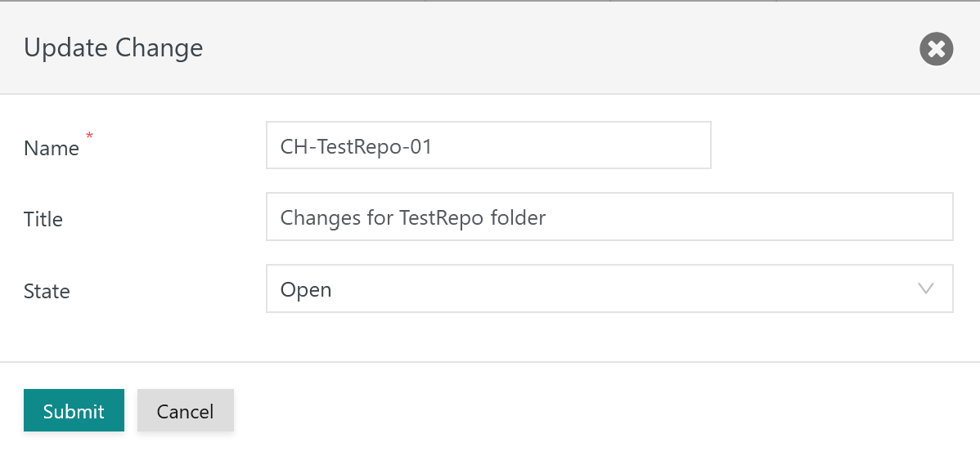Expand the State dropdown arrow
The image size is (980, 456).
926,288
